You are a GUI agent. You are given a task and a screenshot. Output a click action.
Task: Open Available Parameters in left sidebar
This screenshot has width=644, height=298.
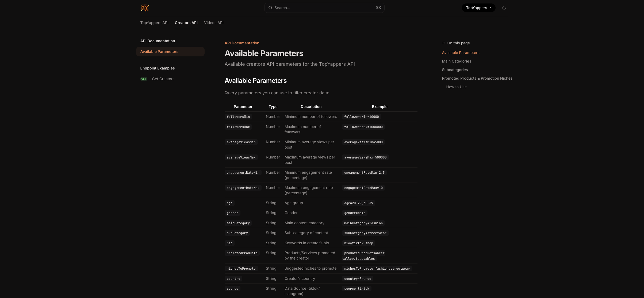click(170, 52)
